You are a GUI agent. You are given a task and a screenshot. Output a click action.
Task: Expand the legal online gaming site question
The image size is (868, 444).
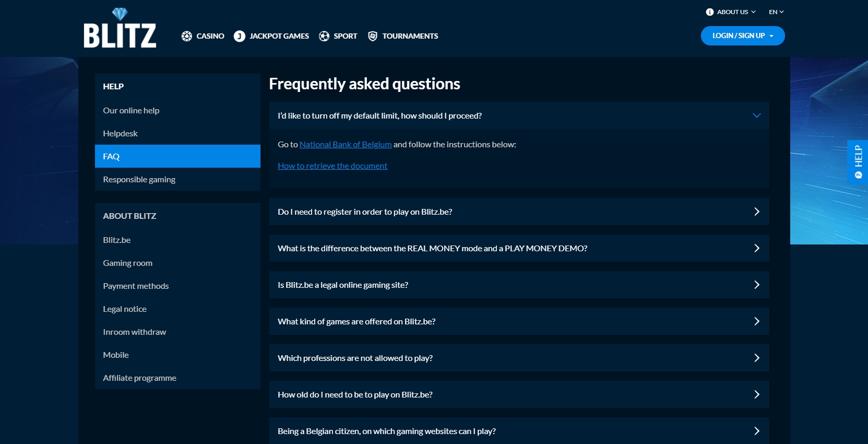pos(519,285)
